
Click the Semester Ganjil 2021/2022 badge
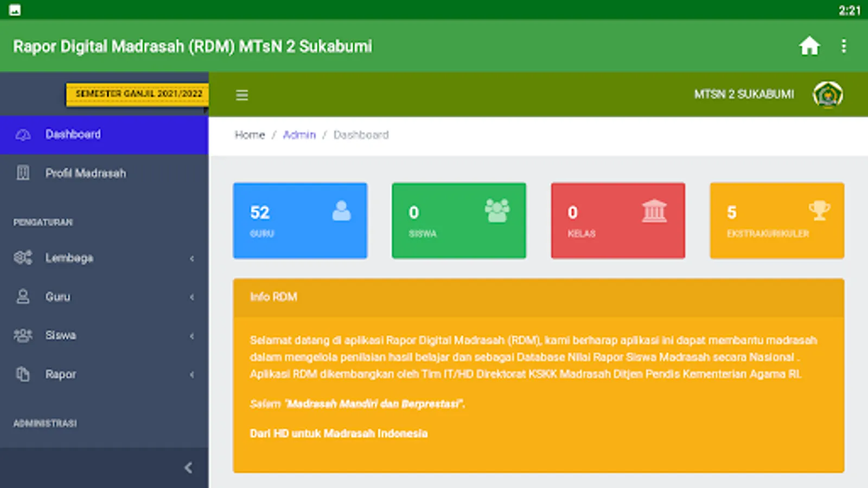[x=138, y=94]
